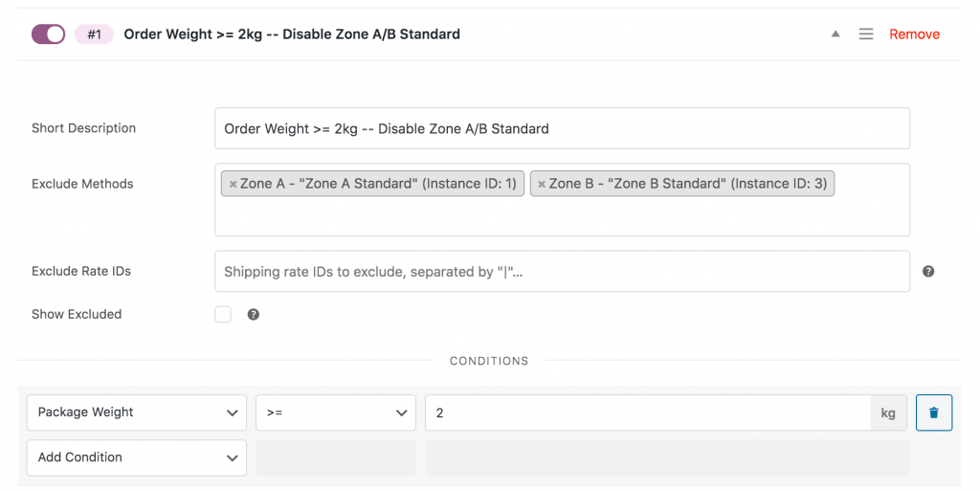The height and width of the screenshot is (491, 980).
Task: Click the help icon beside Exclude Rate IDs
Action: pyautogui.click(x=928, y=271)
